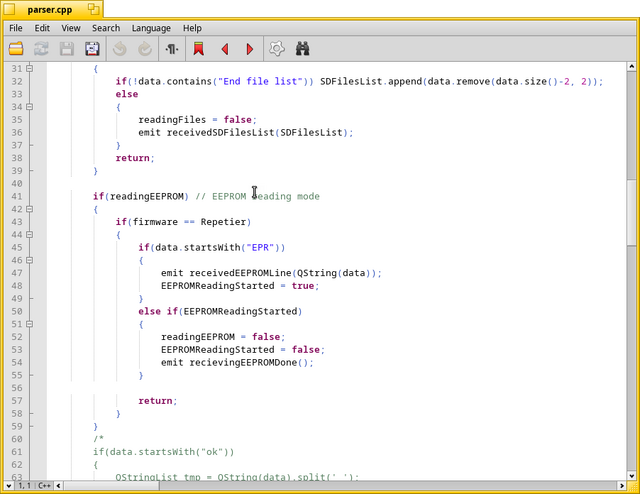Click the "EPR" string on line 45
The width and height of the screenshot is (640, 494).
pos(260,247)
